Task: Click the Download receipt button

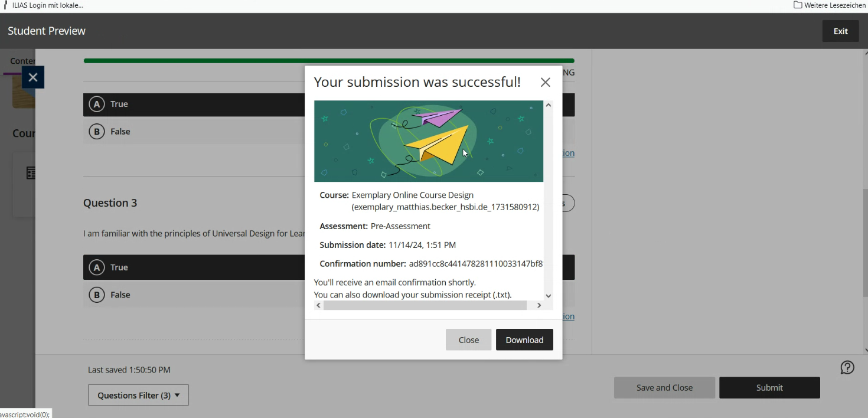Action: click(524, 339)
